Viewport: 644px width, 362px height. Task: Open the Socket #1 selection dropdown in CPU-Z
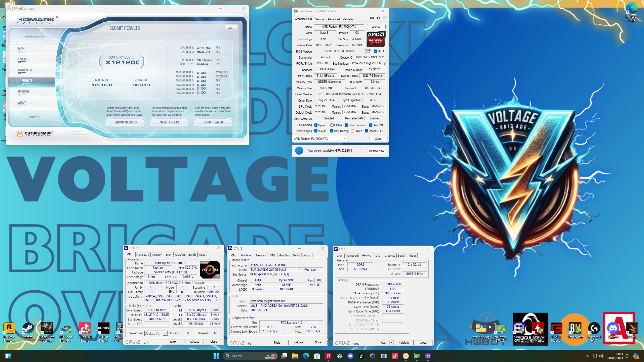pyautogui.click(x=156, y=333)
